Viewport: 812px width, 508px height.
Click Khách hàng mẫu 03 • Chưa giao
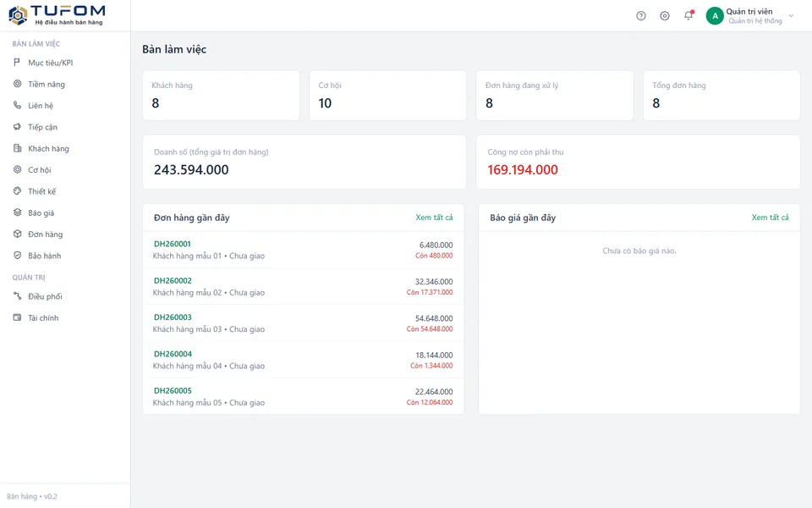tap(209, 329)
